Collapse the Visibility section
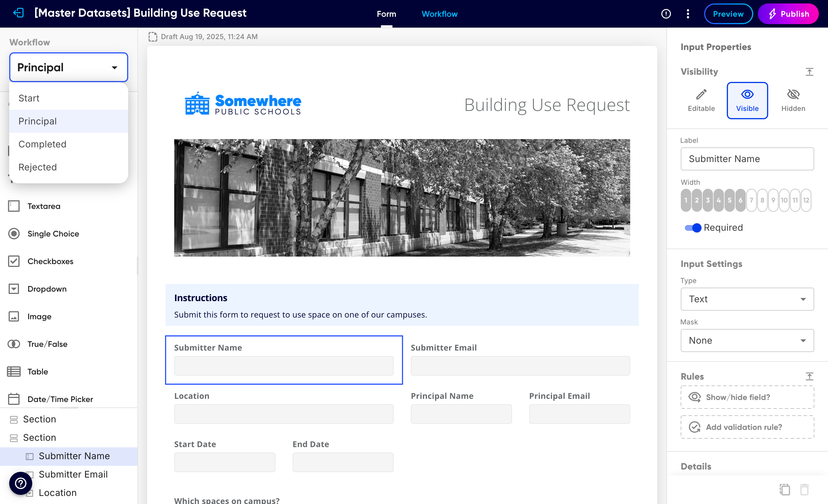The height and width of the screenshot is (504, 828). click(x=809, y=72)
